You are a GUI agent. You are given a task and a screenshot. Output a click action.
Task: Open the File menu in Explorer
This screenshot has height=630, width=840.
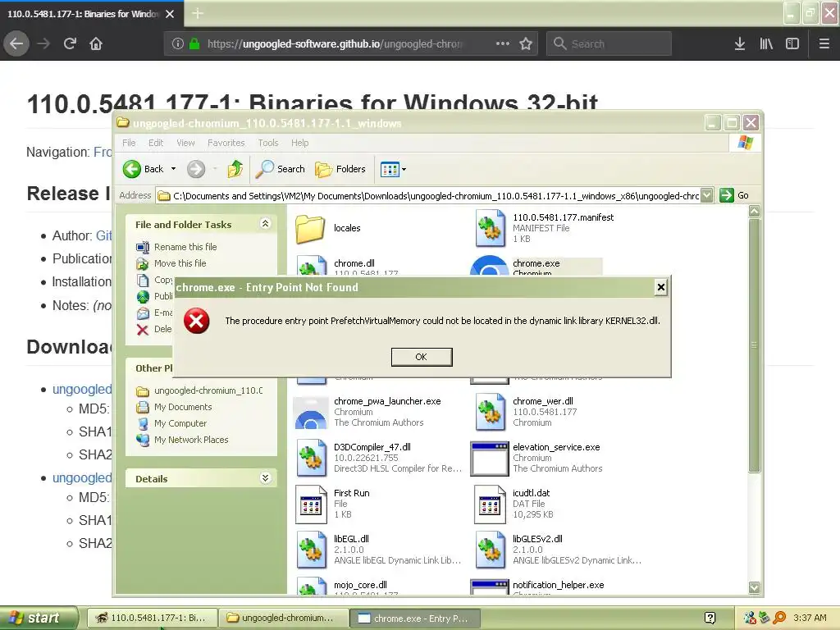129,143
